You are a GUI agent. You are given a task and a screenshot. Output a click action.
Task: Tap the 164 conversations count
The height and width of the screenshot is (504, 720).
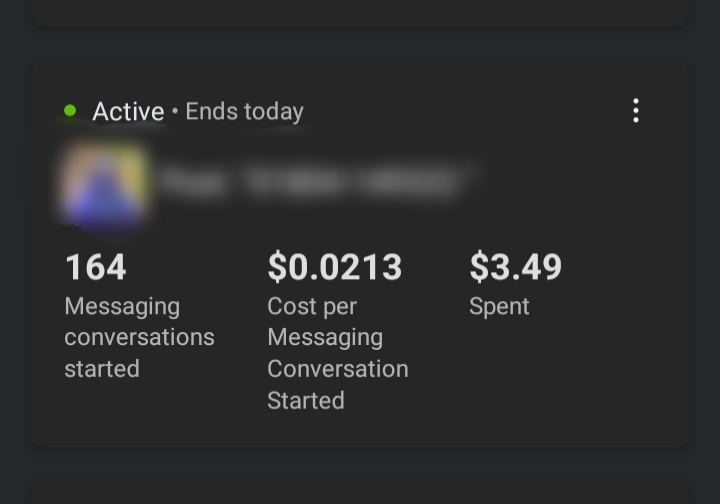(x=96, y=267)
